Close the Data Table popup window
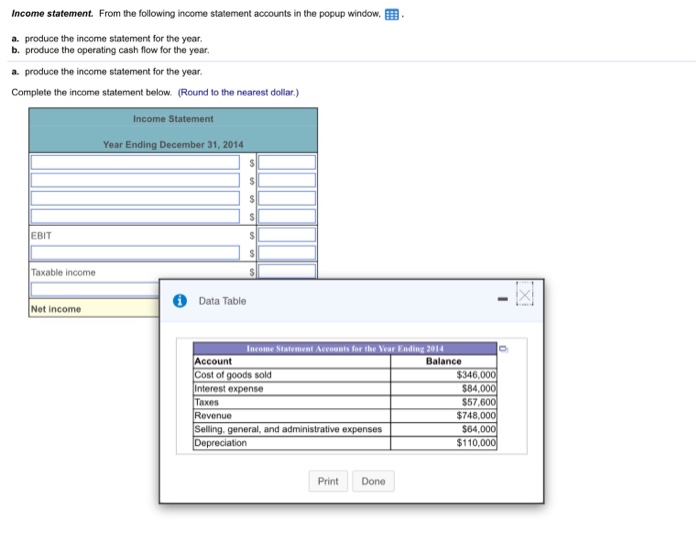Screen dimensions: 700x556 point(525,295)
